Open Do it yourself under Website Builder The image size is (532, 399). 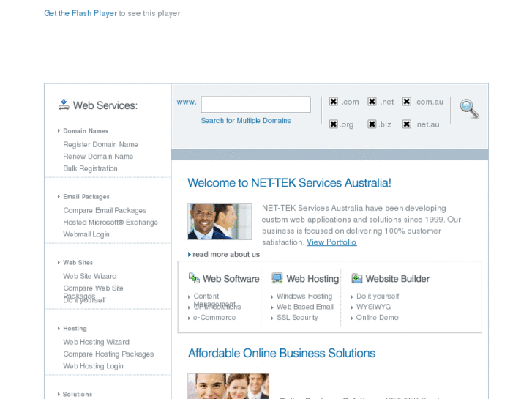point(378,296)
